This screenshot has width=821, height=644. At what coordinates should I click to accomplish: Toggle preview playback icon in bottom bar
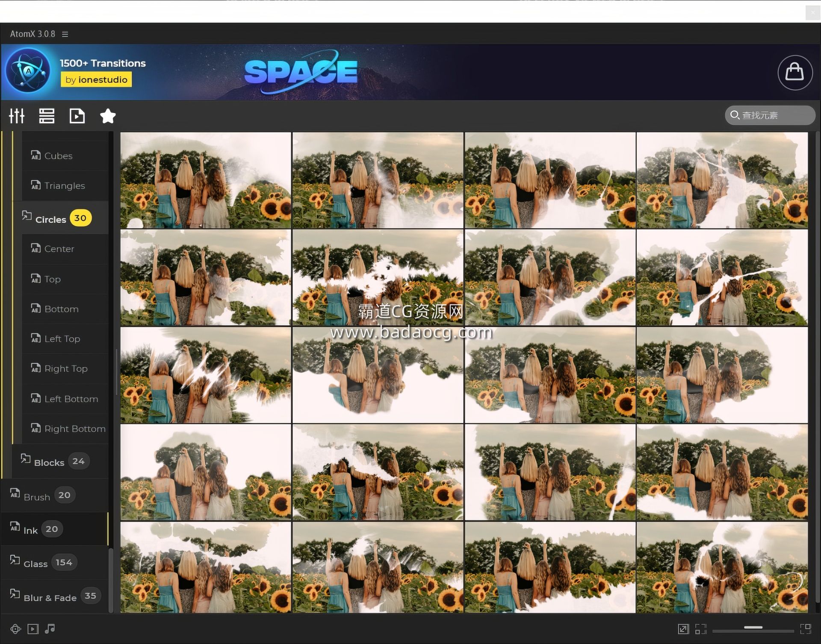(x=33, y=629)
